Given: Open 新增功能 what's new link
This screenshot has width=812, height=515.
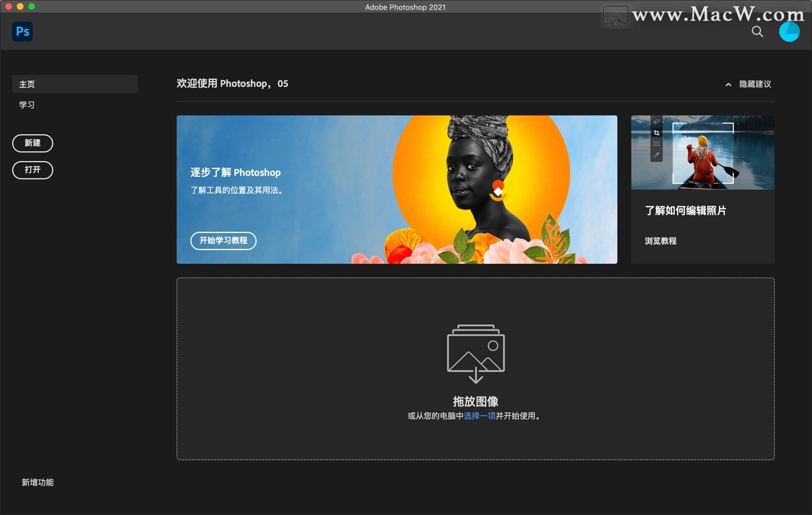Looking at the screenshot, I should coord(38,482).
